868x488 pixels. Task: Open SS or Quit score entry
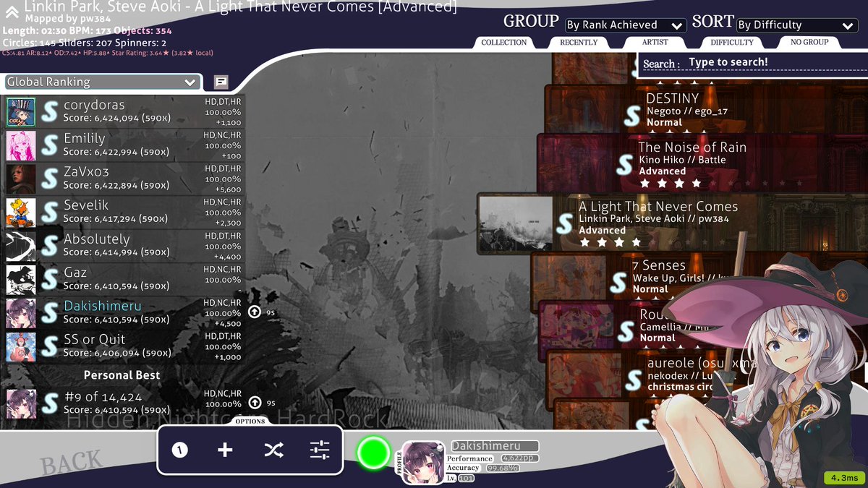[124, 346]
